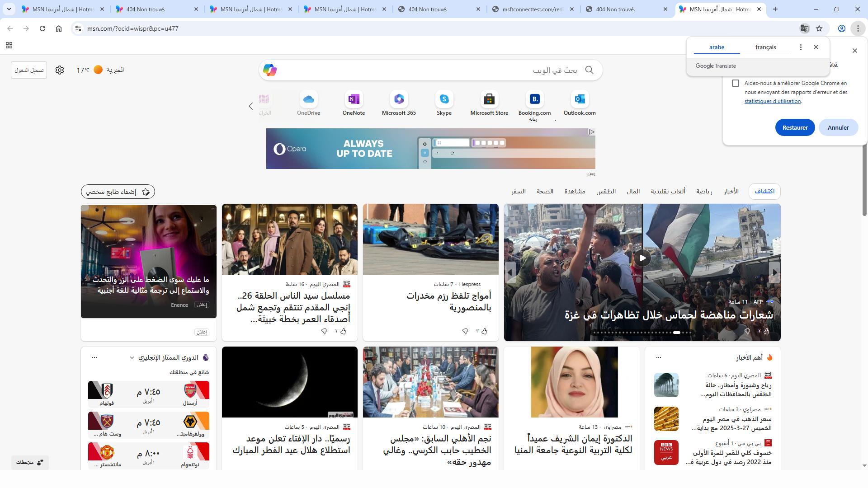Viewport: 868px width, 488px height.
Task: Click the Google Translate icon in address bar
Action: pos(804,28)
